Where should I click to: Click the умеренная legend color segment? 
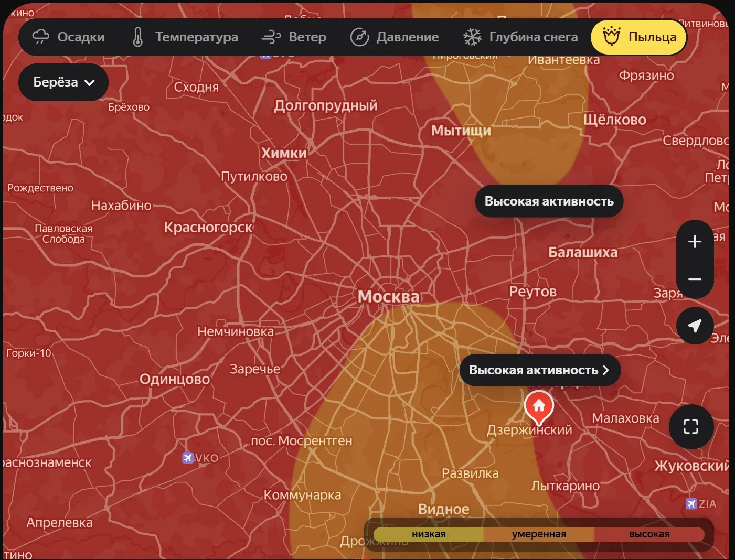(x=539, y=534)
